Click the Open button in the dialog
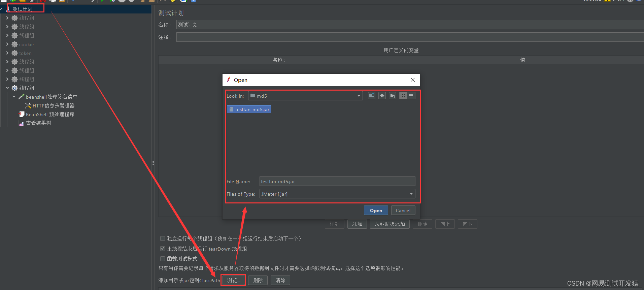The height and width of the screenshot is (290, 644). click(x=376, y=210)
